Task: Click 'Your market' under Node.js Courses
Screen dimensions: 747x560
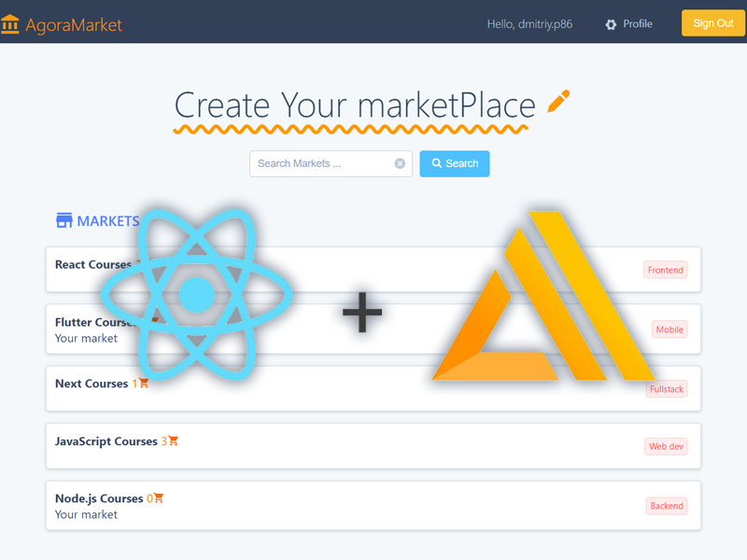Action: click(86, 515)
